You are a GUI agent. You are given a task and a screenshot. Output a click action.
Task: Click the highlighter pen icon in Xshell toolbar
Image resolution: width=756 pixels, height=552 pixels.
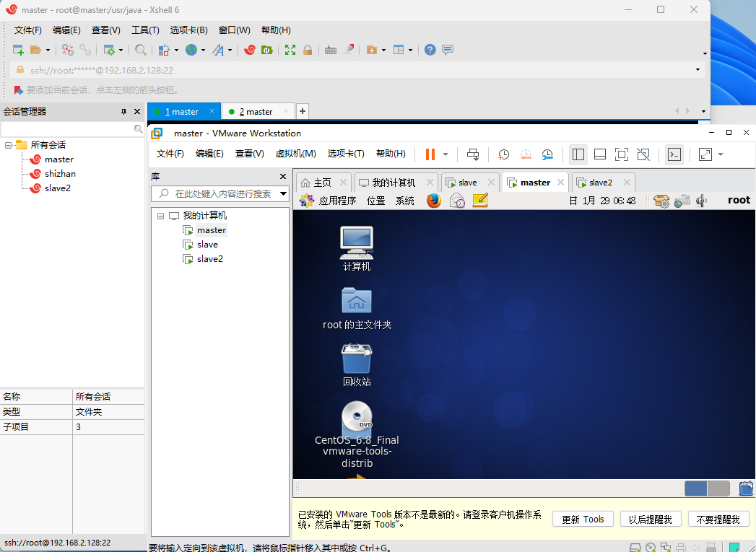(x=348, y=49)
